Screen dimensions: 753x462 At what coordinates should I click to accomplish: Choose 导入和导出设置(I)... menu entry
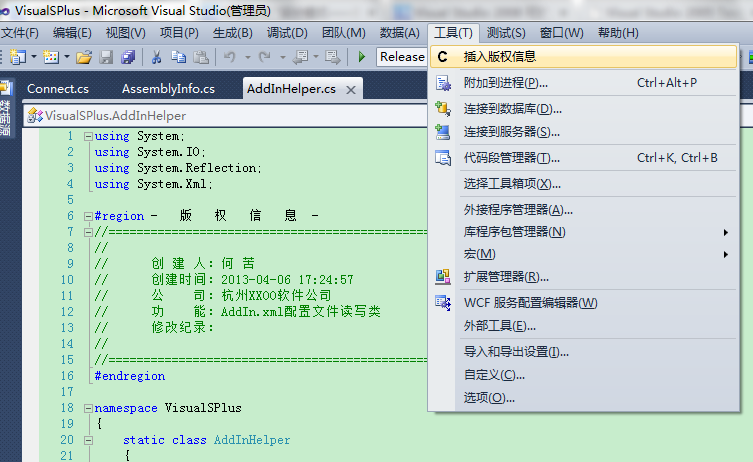tap(583, 352)
